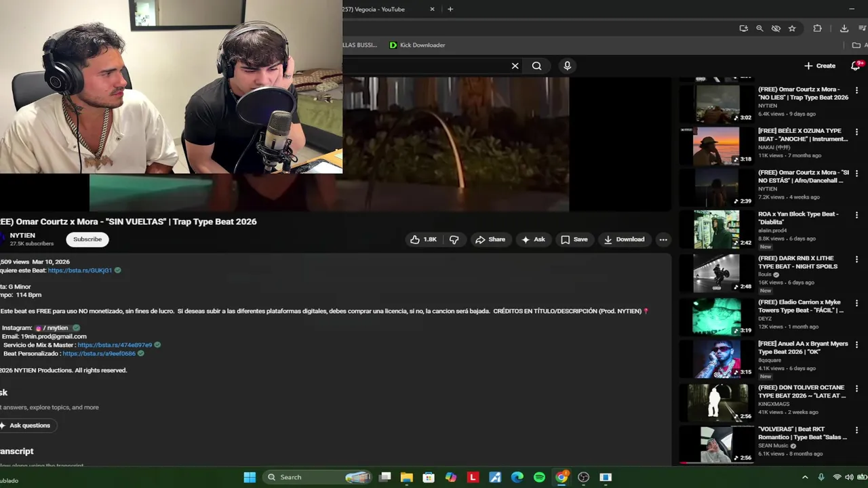Click the YouTube search magnifier button
The image size is (868, 488).
pyautogui.click(x=536, y=66)
